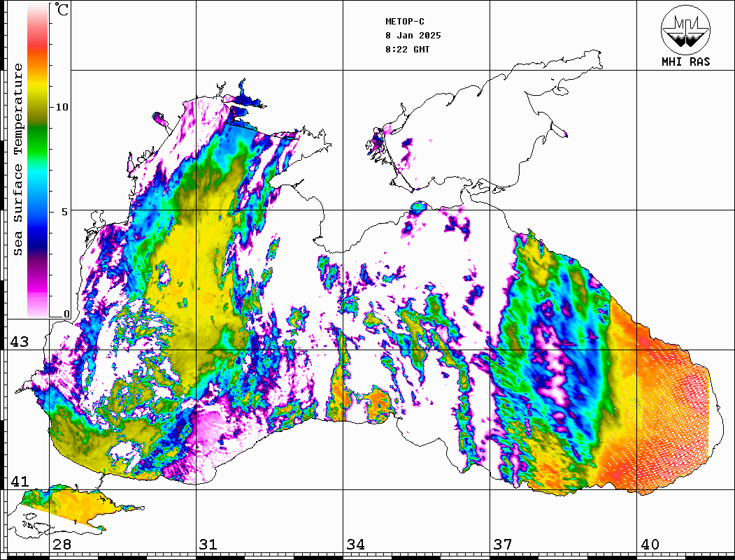The image size is (735, 560).
Task: Click latitude label '41'
Action: [19, 481]
